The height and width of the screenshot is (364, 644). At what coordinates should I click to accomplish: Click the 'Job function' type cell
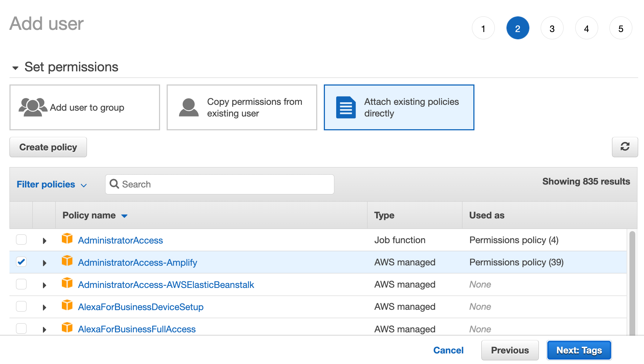click(x=400, y=240)
